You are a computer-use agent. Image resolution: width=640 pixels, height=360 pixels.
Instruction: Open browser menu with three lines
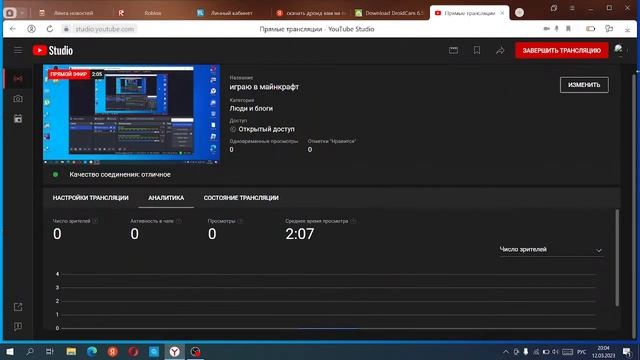(x=572, y=8)
